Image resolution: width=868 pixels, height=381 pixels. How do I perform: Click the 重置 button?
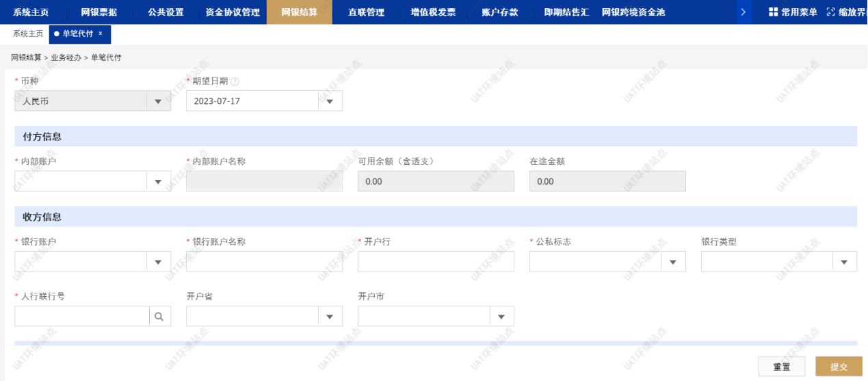coord(782,367)
